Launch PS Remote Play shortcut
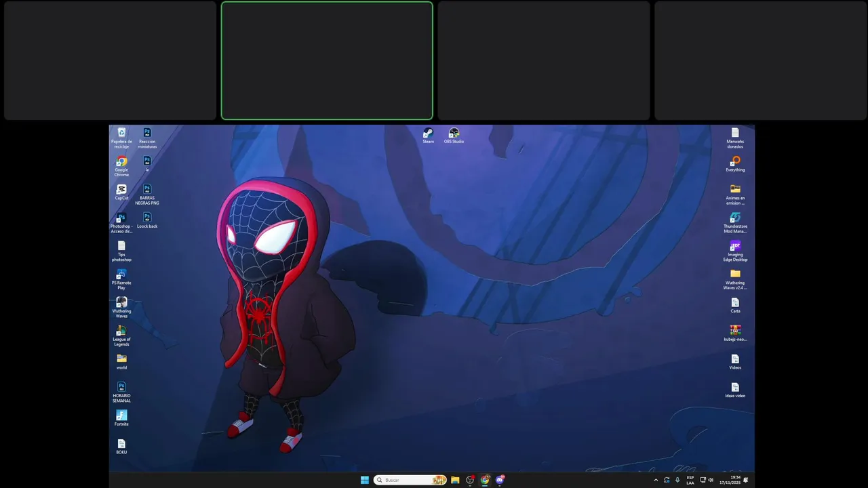Screen dimensions: 868x488 [x=121, y=279]
